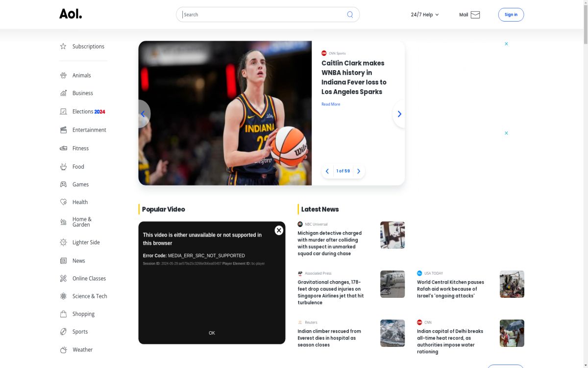
Task: Open the Everest climber article thumbnail
Action: (x=392, y=333)
